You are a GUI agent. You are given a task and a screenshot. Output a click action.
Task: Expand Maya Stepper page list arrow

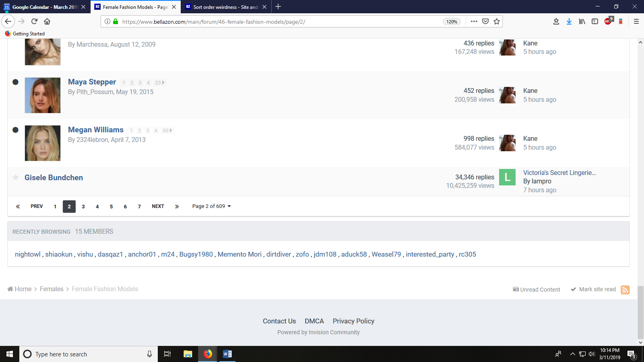(163, 82)
